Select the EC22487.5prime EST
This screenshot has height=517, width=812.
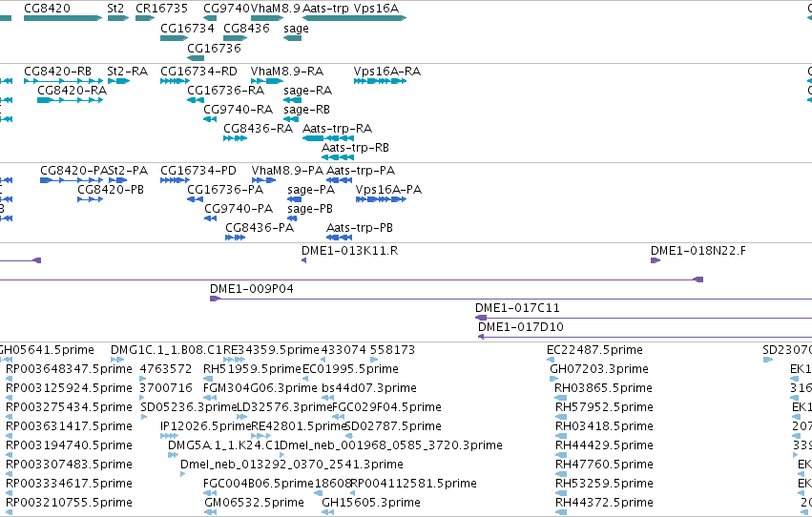coord(551,360)
